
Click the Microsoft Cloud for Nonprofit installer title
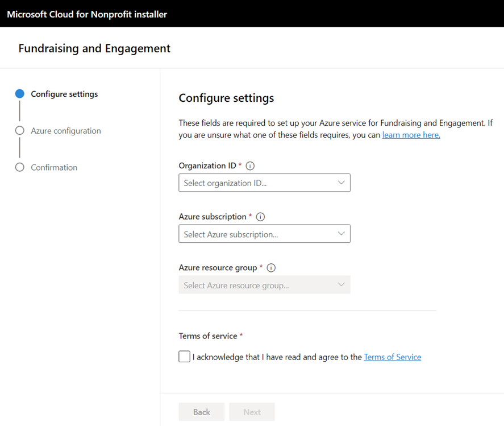87,14
